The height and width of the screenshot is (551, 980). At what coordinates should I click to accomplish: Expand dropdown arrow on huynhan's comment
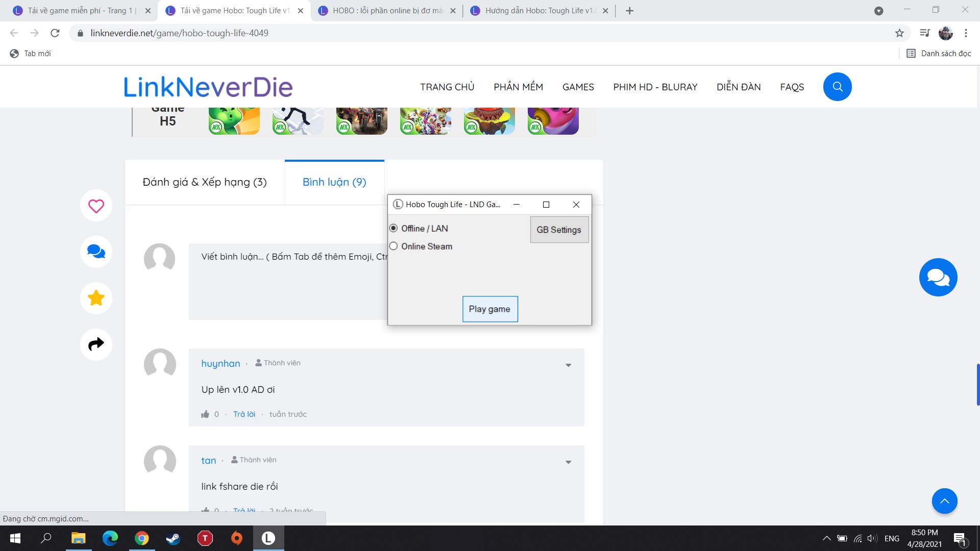point(568,365)
